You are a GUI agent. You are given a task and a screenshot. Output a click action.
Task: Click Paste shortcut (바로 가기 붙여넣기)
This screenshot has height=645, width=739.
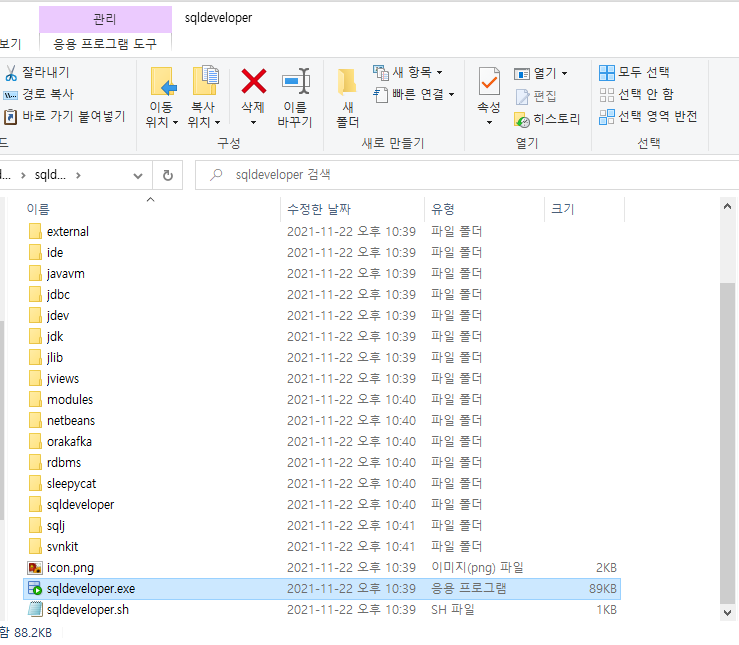click(x=65, y=116)
